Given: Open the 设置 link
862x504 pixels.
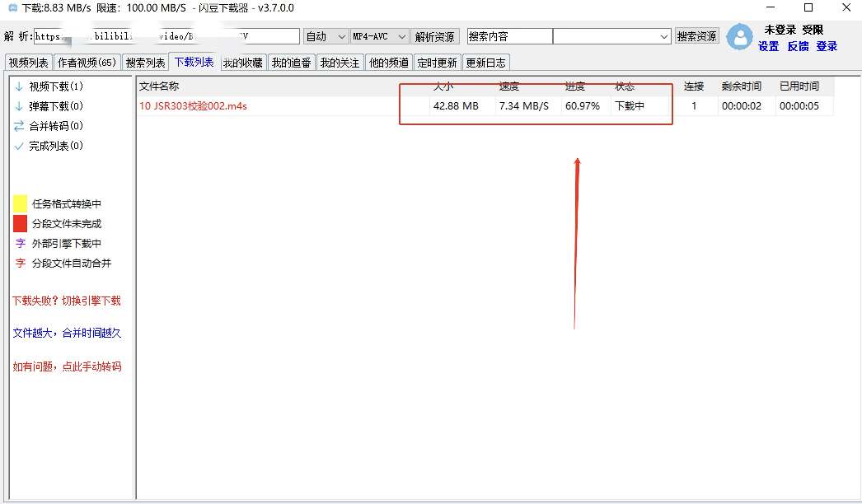Looking at the screenshot, I should pyautogui.click(x=769, y=46).
